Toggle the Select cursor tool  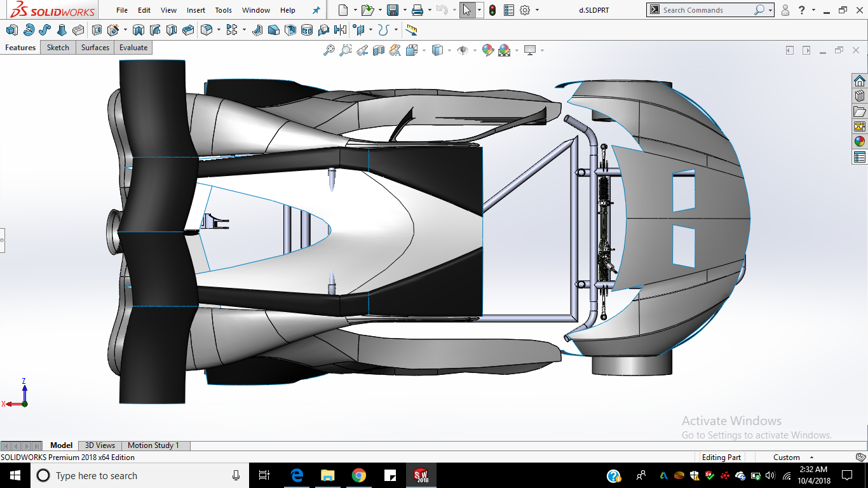click(x=467, y=10)
